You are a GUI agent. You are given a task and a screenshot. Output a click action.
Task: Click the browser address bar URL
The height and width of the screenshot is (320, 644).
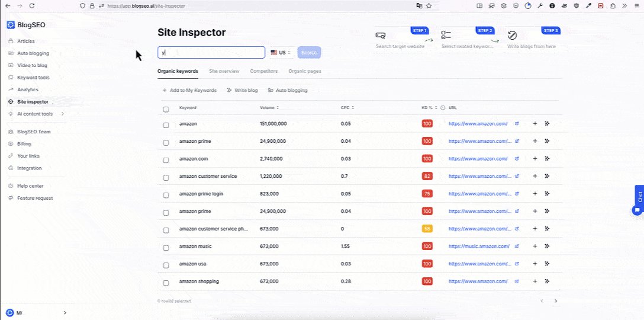tap(146, 6)
